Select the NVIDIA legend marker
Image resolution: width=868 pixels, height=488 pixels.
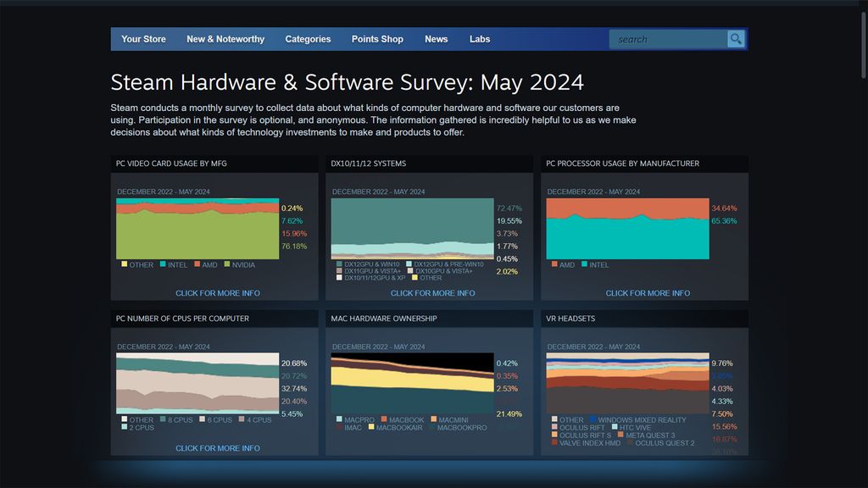[227, 264]
